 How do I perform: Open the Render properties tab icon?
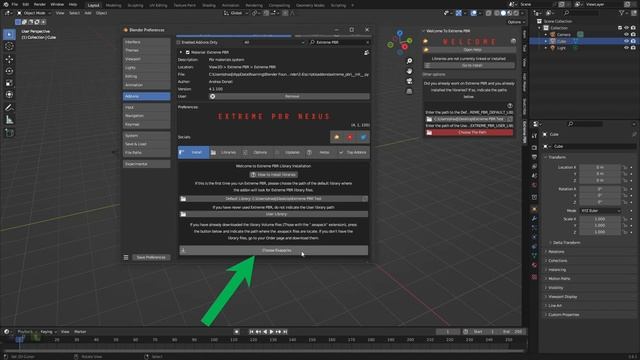534,147
